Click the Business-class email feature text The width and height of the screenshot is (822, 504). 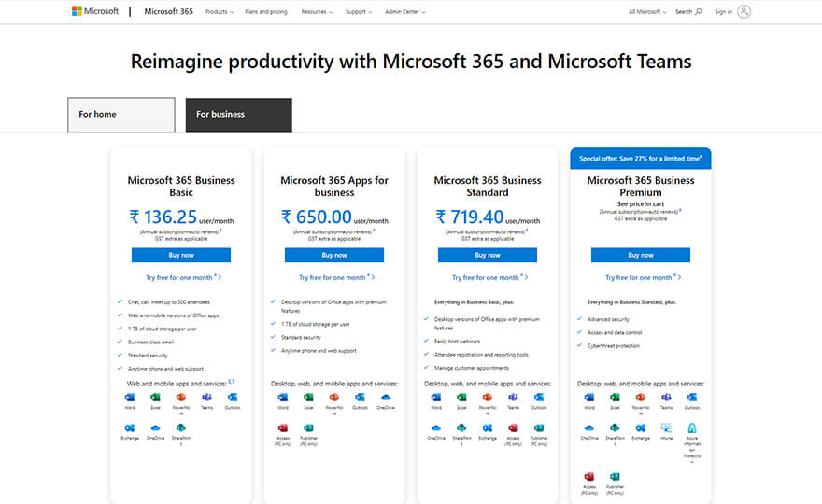point(150,343)
